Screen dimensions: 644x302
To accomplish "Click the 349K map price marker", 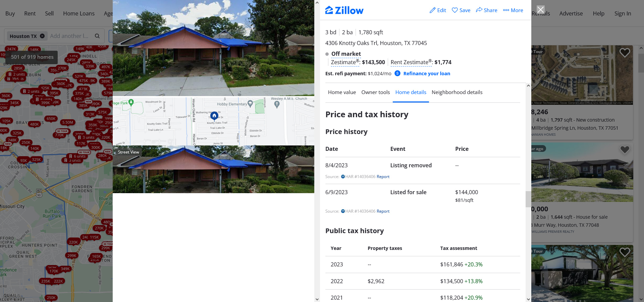I will [65, 269].
